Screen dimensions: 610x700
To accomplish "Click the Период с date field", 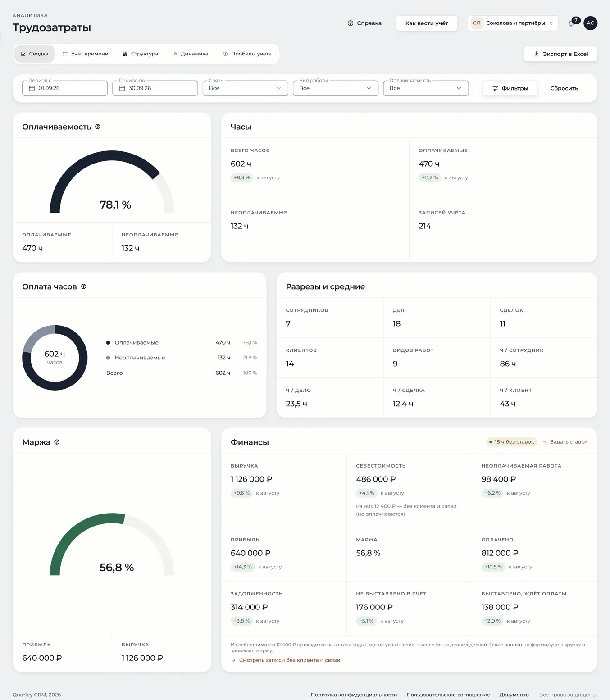I will pyautogui.click(x=65, y=88).
